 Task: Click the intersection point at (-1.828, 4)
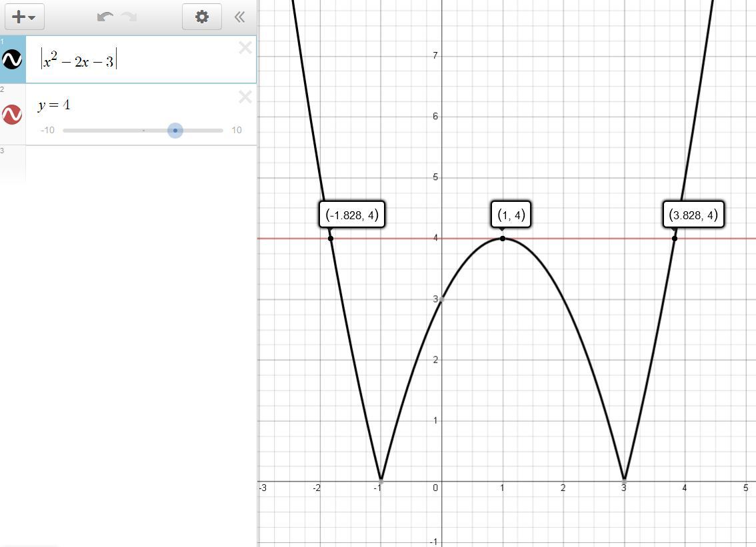click(x=331, y=239)
